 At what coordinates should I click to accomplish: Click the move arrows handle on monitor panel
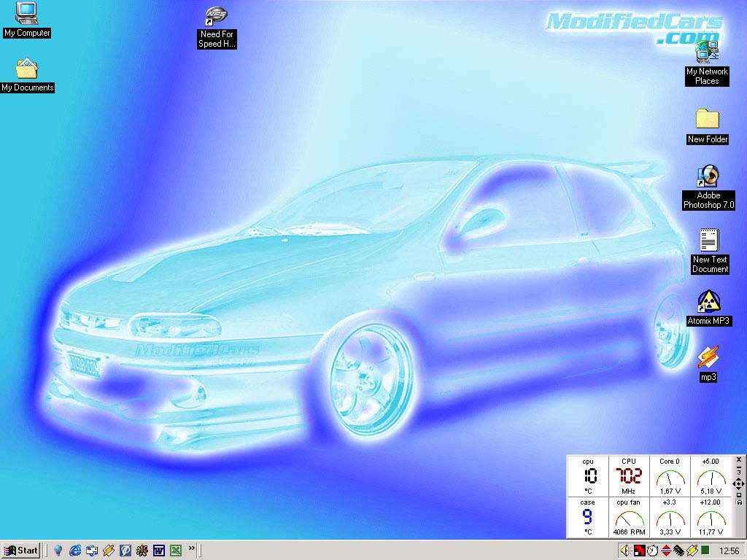point(738,483)
